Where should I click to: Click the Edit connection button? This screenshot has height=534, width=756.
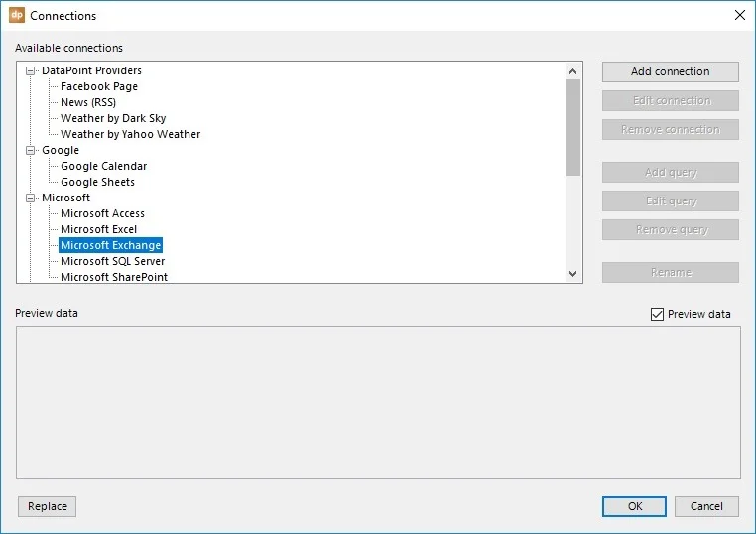pyautogui.click(x=670, y=101)
